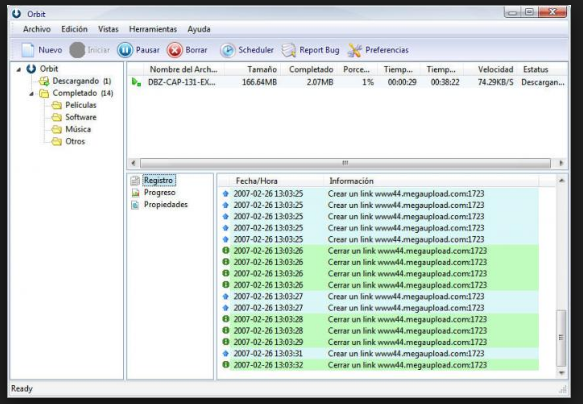Open Preferencias tools icon
Image resolution: width=583 pixels, height=404 pixels.
[x=354, y=50]
